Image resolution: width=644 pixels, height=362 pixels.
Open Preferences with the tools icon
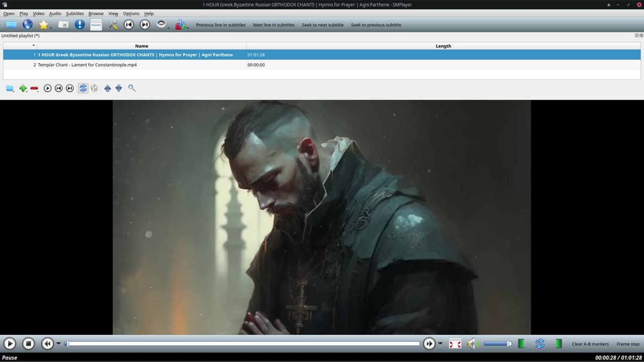[x=113, y=25]
